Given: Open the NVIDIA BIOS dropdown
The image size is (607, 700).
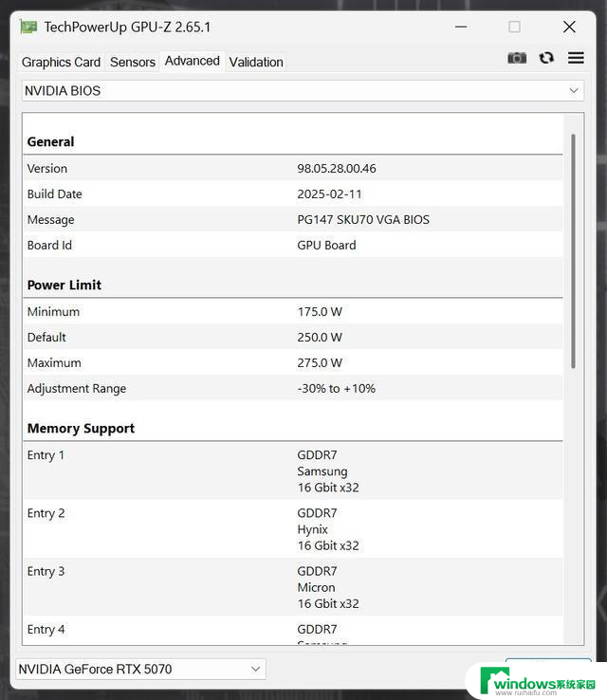Looking at the screenshot, I should [x=303, y=91].
